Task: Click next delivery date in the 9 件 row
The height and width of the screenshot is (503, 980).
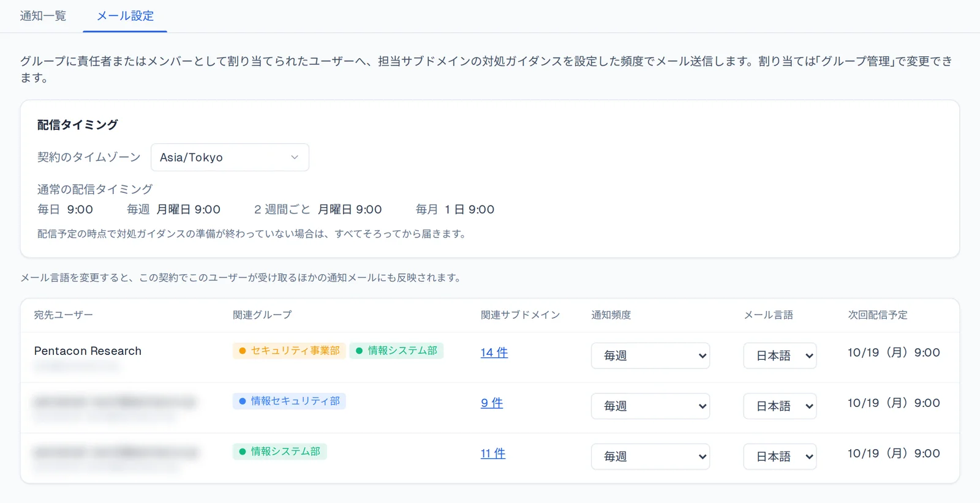Action: tap(894, 403)
